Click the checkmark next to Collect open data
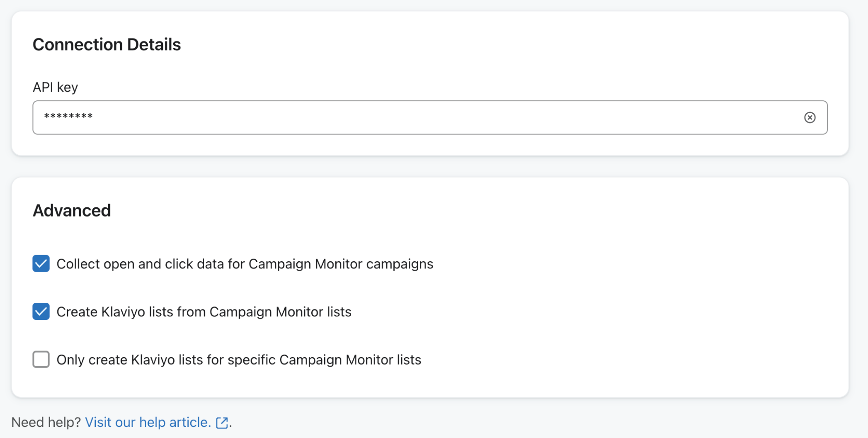The width and height of the screenshot is (868, 438). [x=41, y=264]
